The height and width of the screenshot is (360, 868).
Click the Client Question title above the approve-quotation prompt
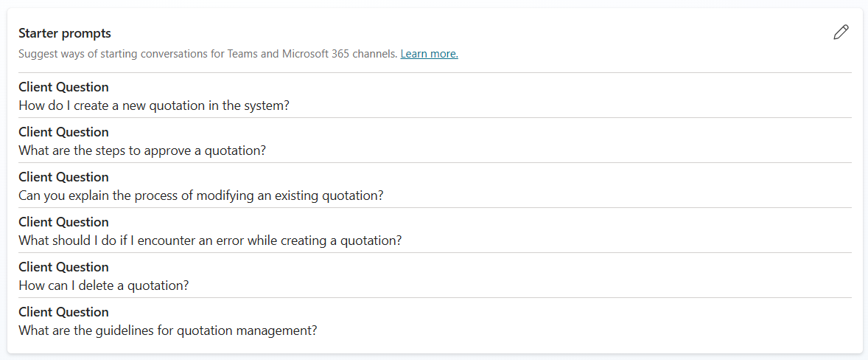[x=63, y=132]
